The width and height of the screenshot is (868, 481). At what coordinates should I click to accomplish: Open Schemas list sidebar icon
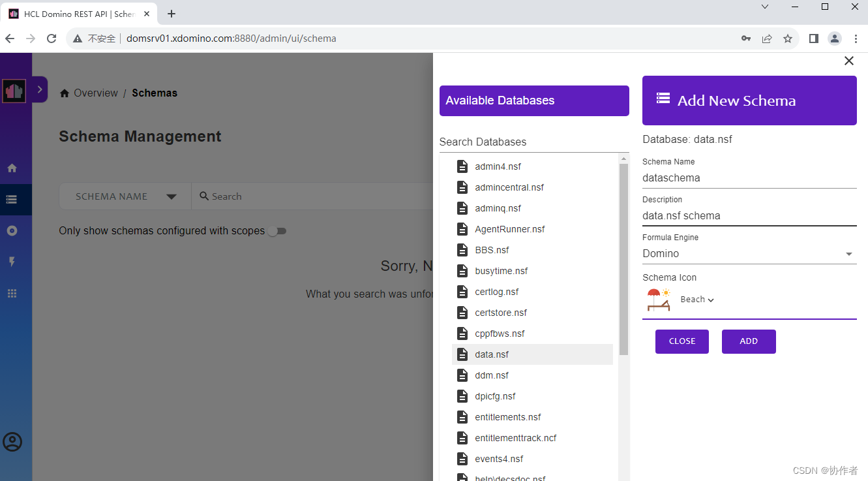coord(12,199)
